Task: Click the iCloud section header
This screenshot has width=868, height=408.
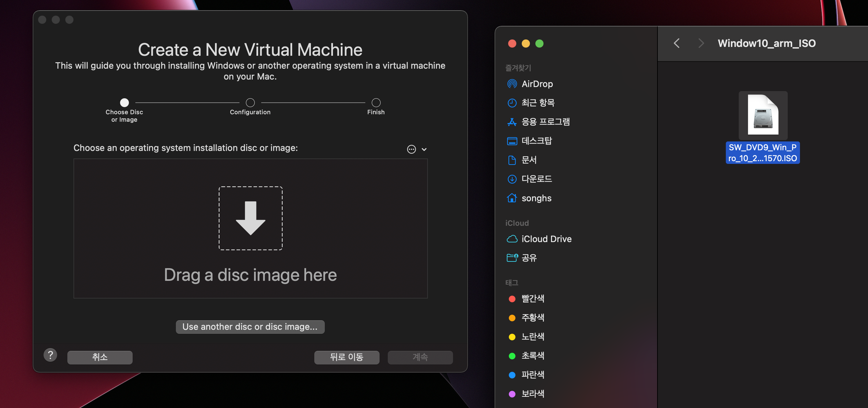Action: tap(517, 223)
